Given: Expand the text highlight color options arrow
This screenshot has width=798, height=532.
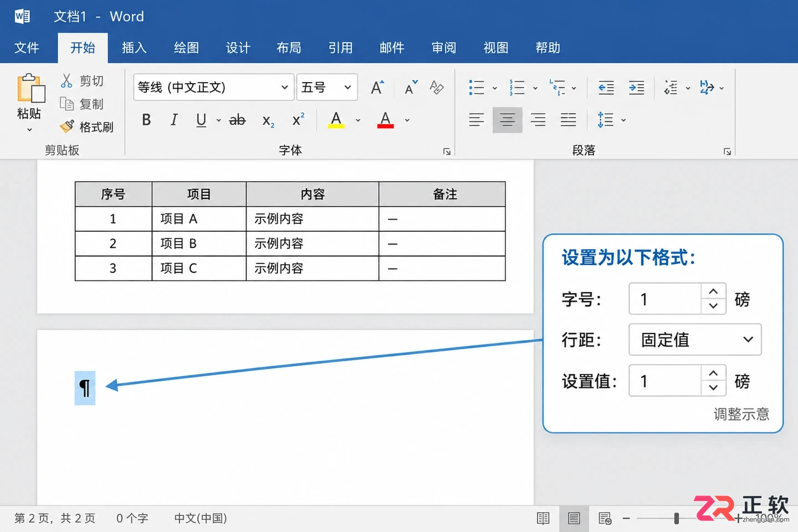Looking at the screenshot, I should tap(358, 120).
